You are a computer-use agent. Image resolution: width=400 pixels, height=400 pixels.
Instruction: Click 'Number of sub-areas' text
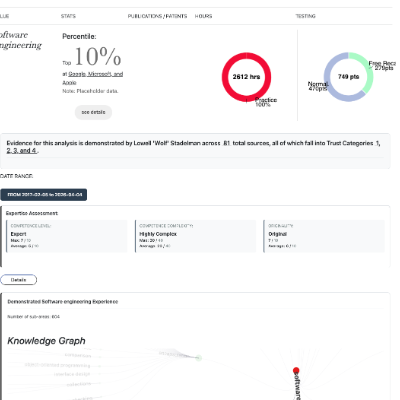pos(33,317)
